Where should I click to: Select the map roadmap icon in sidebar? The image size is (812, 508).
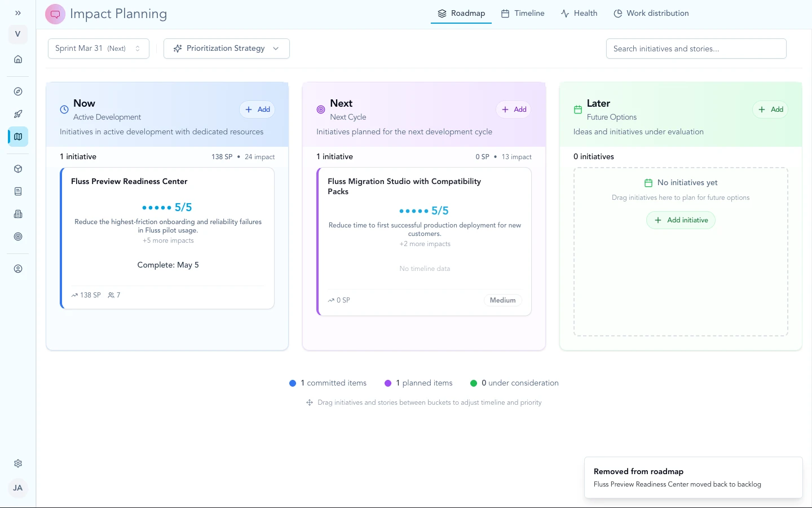pyautogui.click(x=18, y=137)
